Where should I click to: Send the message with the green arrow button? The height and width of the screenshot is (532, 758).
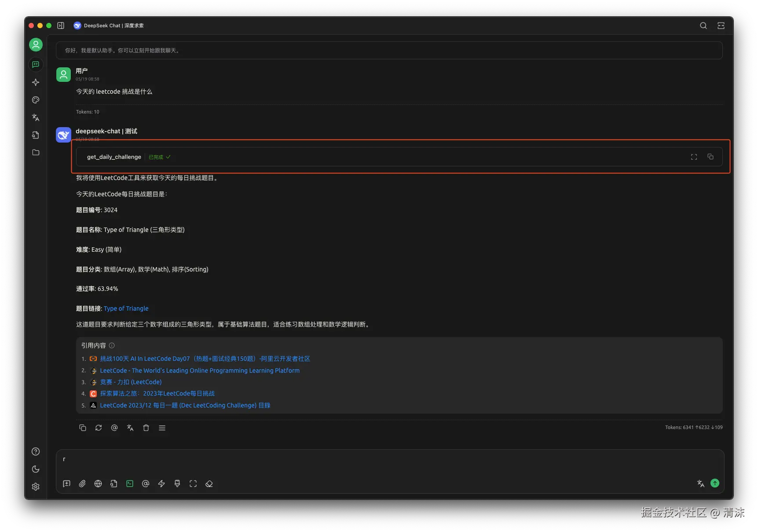[x=715, y=483]
